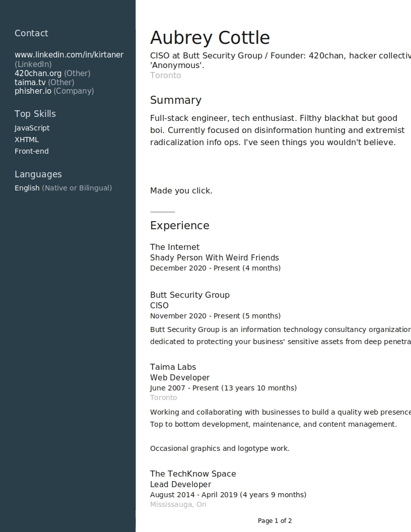The height and width of the screenshot is (532, 411).
Task: Select the Butt Security Group company title
Action: click(190, 295)
